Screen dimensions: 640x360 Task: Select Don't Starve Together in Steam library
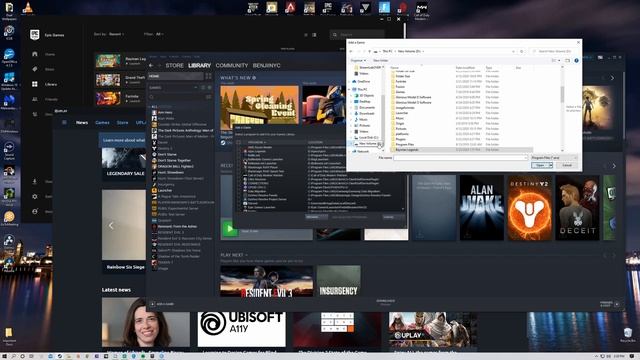pyautogui.click(x=174, y=160)
